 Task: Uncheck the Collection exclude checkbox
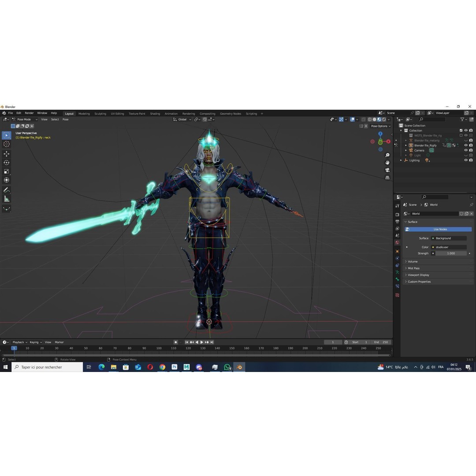[461, 130]
